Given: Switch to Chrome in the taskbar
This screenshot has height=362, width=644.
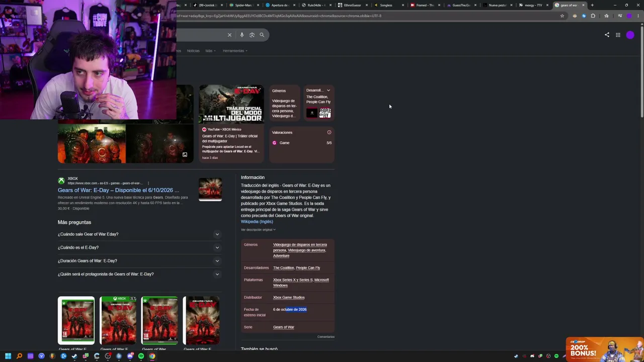Looking at the screenshot, I should [x=152, y=356].
